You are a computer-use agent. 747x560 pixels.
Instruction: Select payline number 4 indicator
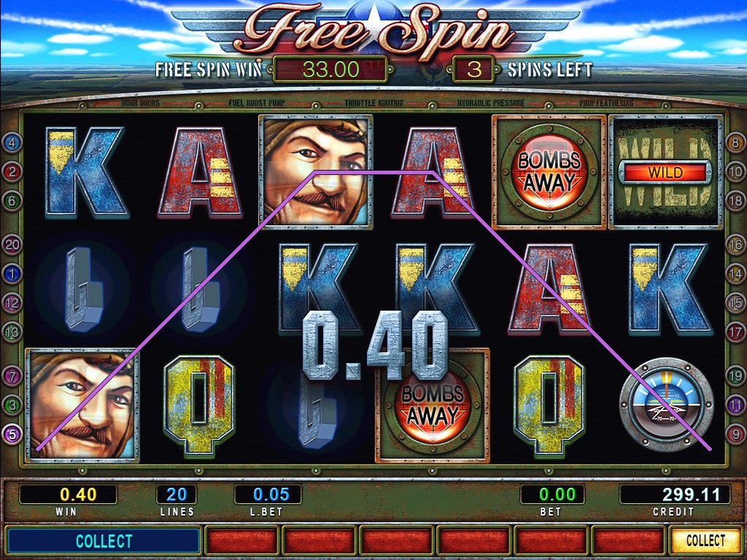(12, 141)
